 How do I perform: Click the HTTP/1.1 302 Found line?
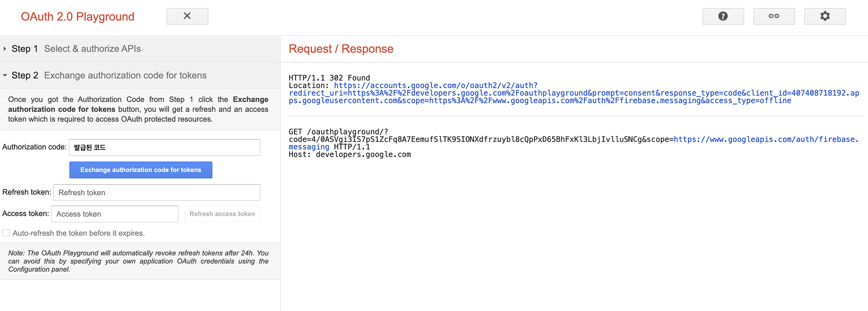point(329,78)
